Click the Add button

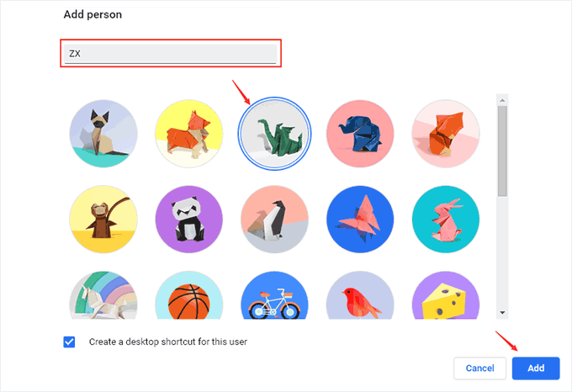[536, 368]
